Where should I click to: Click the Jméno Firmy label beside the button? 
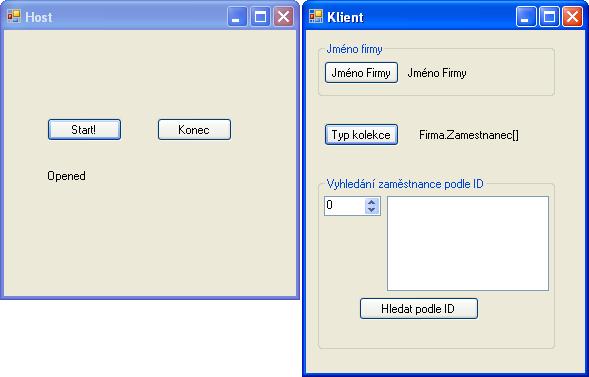pyautogui.click(x=437, y=72)
